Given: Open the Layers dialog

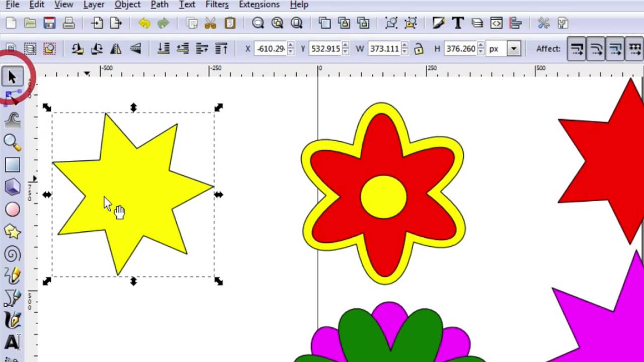Looking at the screenshot, I should 477,23.
